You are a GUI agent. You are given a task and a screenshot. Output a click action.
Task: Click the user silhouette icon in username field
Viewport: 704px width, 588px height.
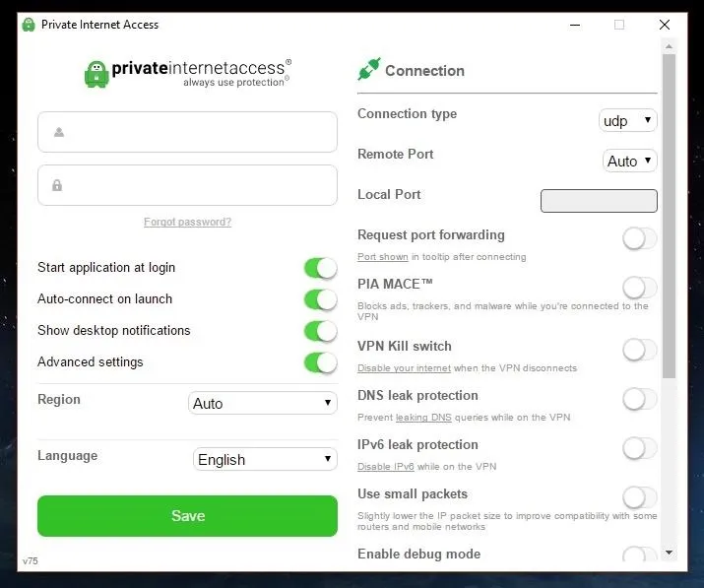pyautogui.click(x=59, y=132)
